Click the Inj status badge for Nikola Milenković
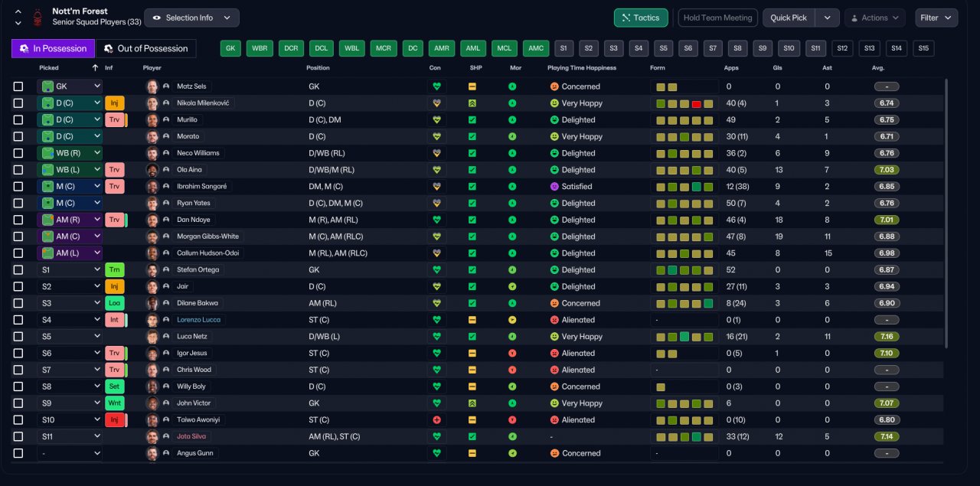980x486 pixels. coord(114,103)
